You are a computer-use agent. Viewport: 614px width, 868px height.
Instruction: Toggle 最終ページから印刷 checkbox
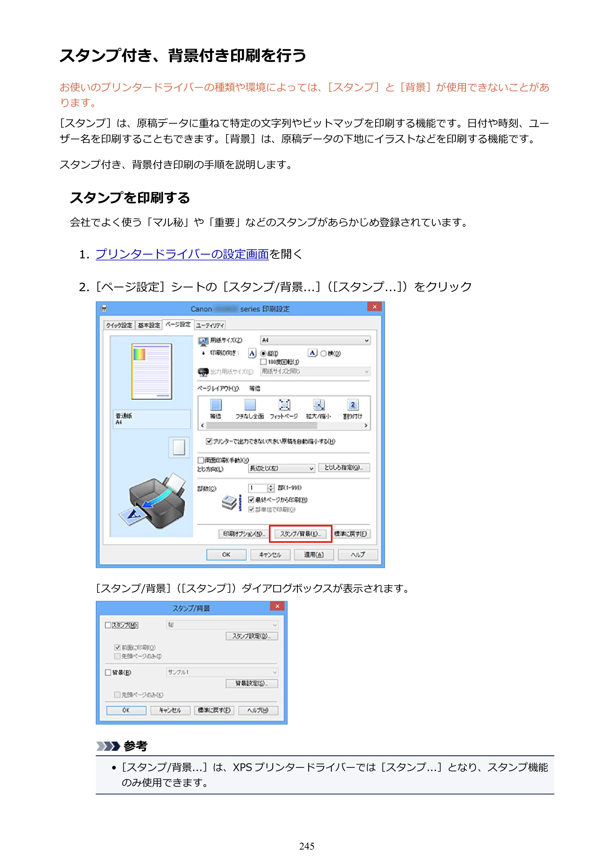(251, 500)
